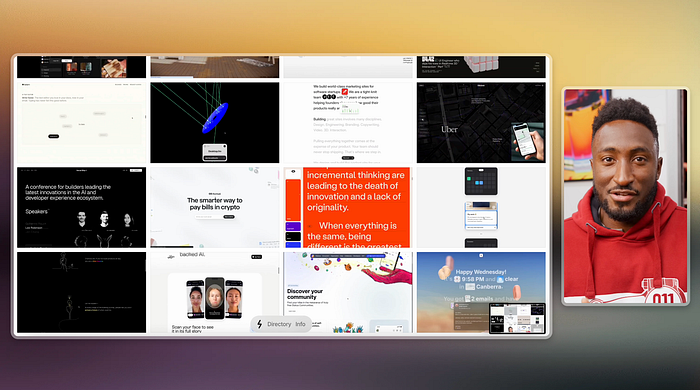Screen dimensions: 700x390
Task: Open the dark thumbnail with image cards in the top row
Action: click(x=82, y=67)
